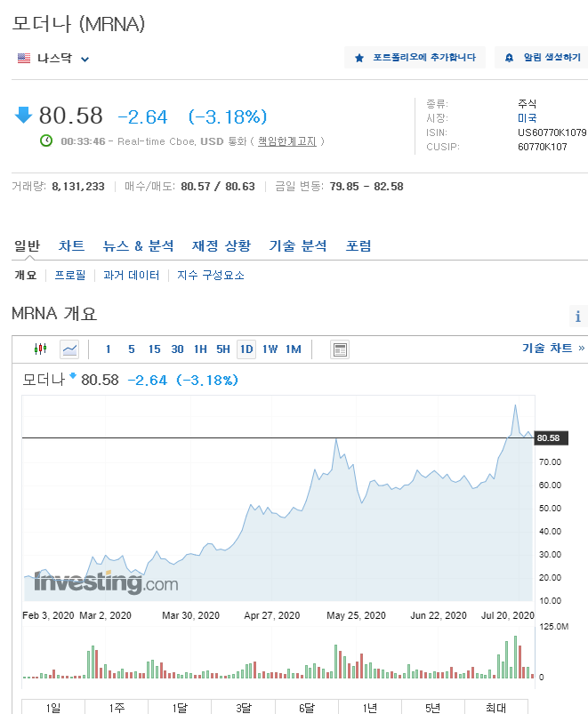Set chart interval to 5H
Image resolution: width=588 pixels, height=714 pixels.
(223, 349)
